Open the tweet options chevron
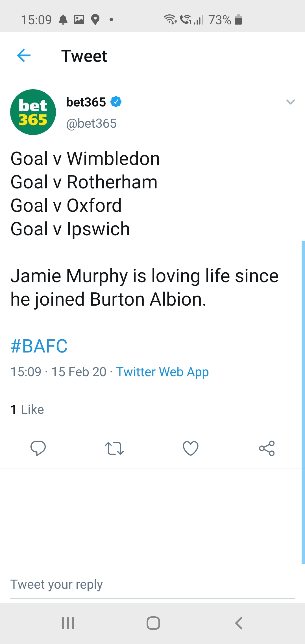Image resolution: width=305 pixels, height=644 pixels. pyautogui.click(x=290, y=102)
